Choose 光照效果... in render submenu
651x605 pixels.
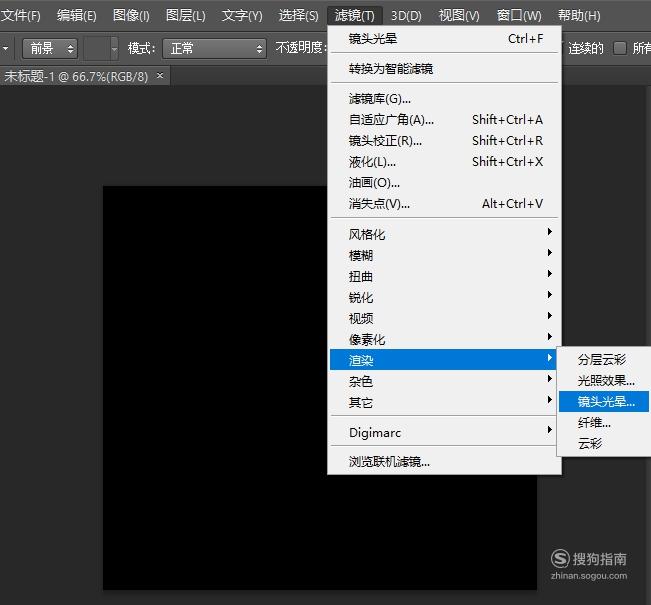click(604, 380)
